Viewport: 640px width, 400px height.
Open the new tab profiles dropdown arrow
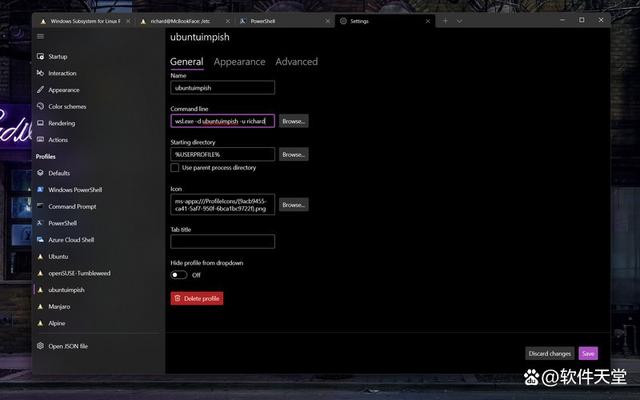tap(460, 21)
